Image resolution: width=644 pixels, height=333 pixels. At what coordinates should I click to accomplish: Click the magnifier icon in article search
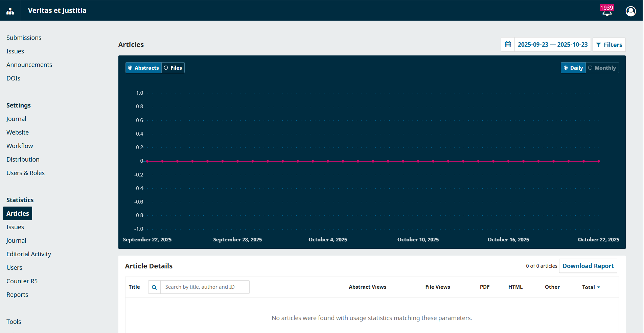154,287
